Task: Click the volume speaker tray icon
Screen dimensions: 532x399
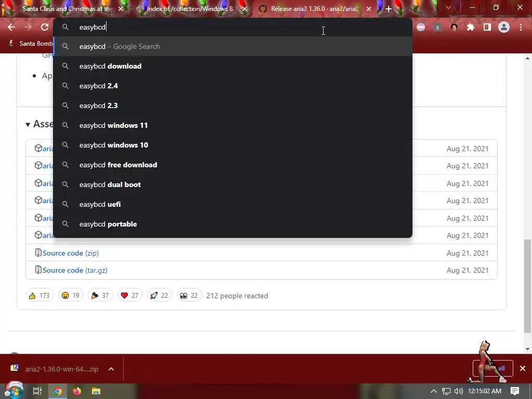Action: click(459, 391)
